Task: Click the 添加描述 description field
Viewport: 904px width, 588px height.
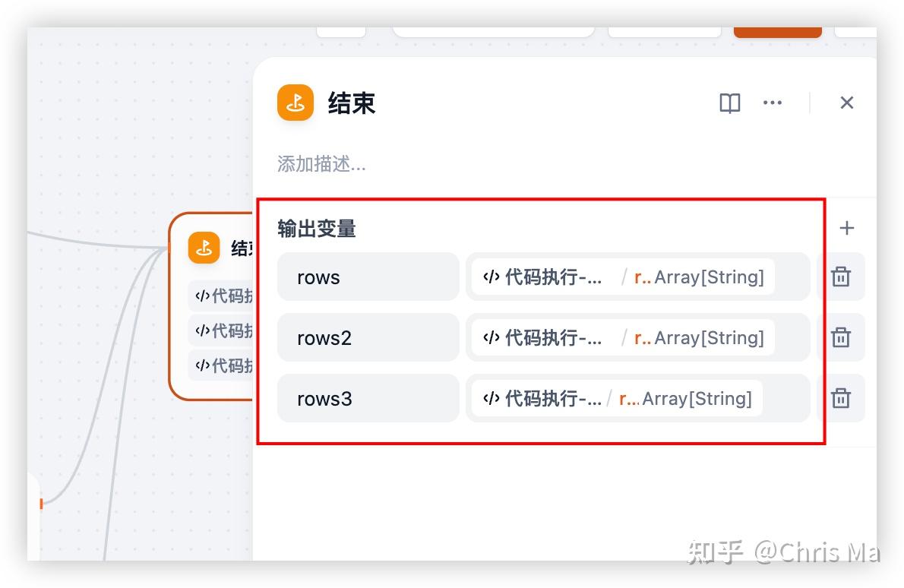Action: (x=321, y=164)
